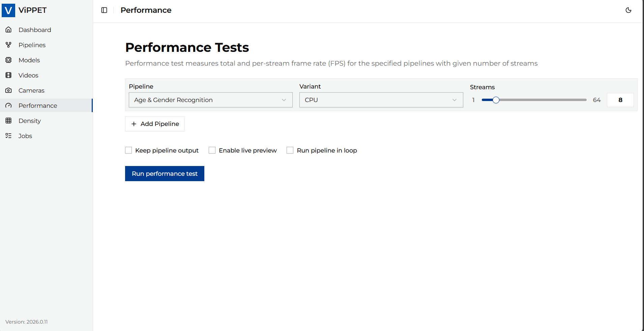Open the Pipeline dropdown
This screenshot has height=331, width=644.
tap(210, 100)
